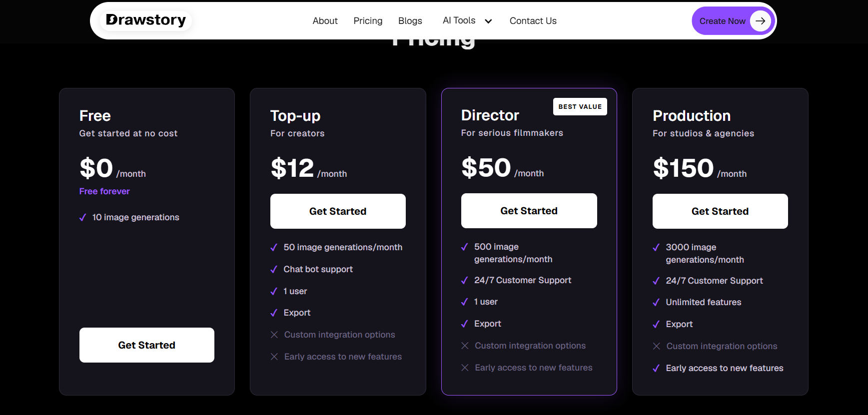Click the Free forever text
The width and height of the screenshot is (868, 415).
104,191
